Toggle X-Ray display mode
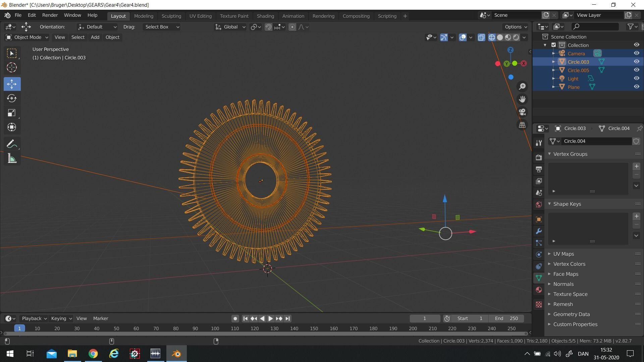Screen dimensions: 644x362 pos(481,37)
